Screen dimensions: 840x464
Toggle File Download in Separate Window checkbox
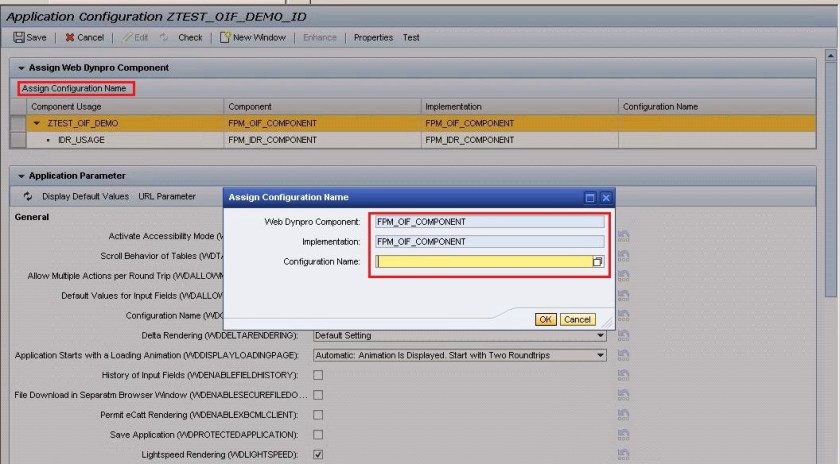318,395
